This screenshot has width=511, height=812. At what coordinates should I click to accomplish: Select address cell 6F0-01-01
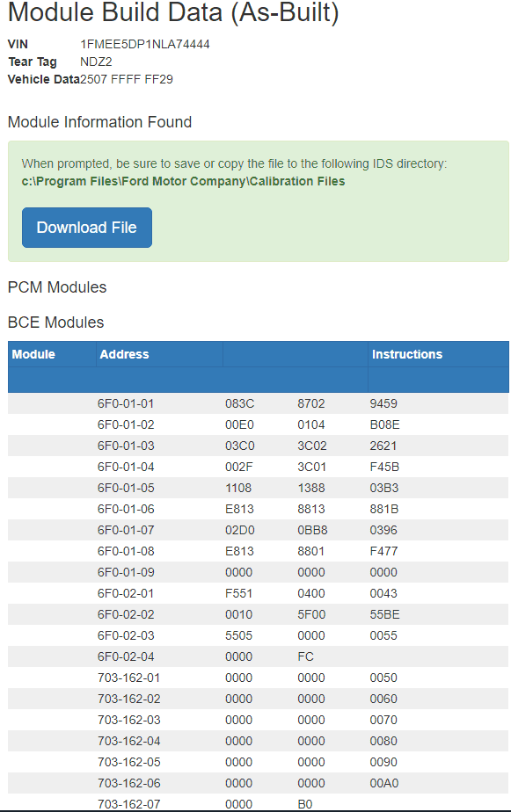(x=126, y=403)
